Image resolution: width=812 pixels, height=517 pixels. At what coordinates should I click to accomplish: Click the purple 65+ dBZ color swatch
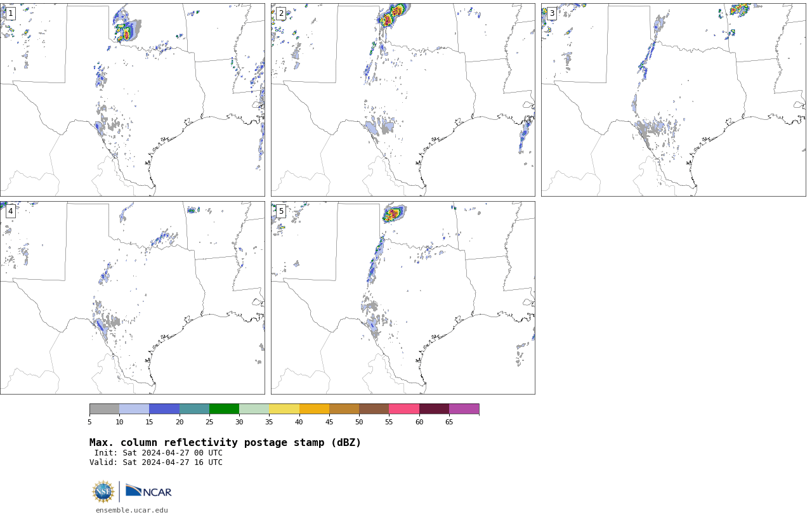click(464, 409)
